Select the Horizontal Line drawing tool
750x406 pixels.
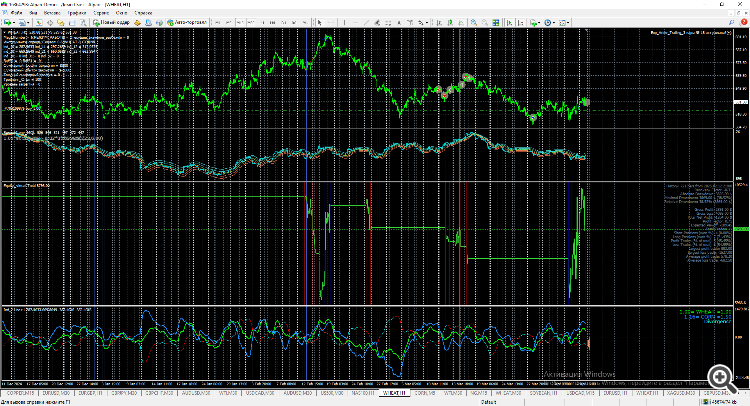tap(355, 22)
